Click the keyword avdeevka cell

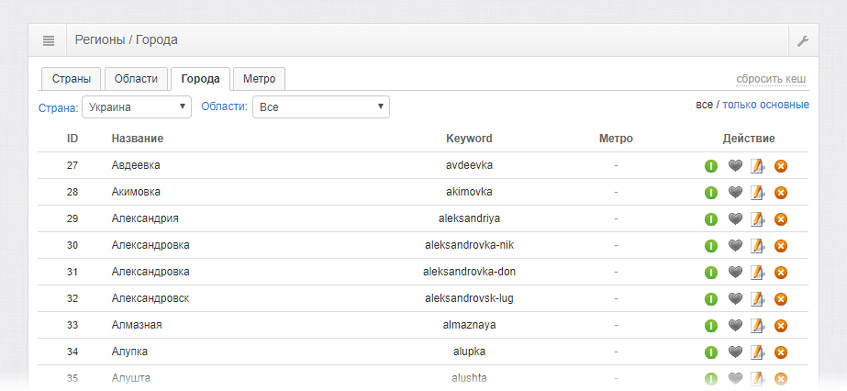[x=469, y=165]
